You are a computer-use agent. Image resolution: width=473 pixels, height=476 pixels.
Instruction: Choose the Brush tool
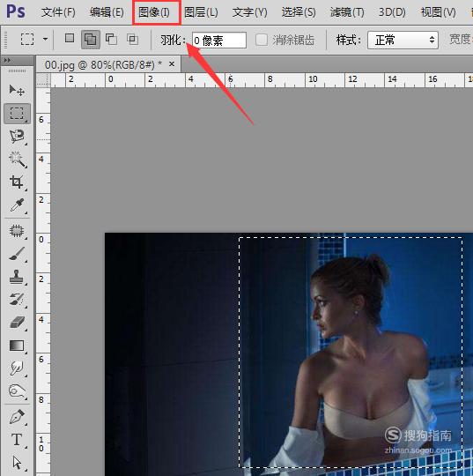pos(17,254)
